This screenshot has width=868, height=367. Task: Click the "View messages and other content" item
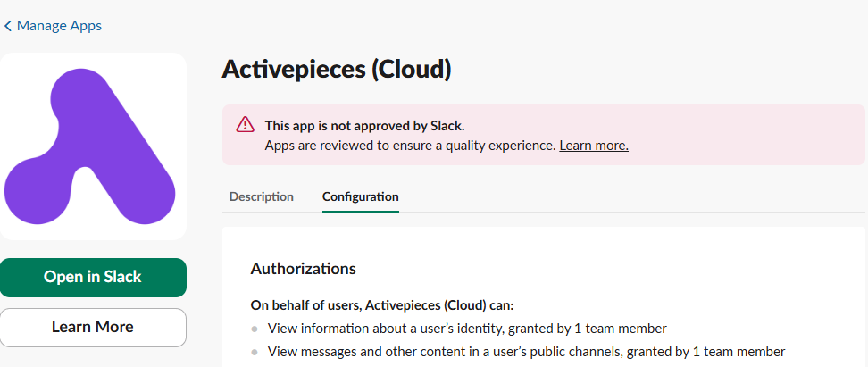(x=527, y=352)
